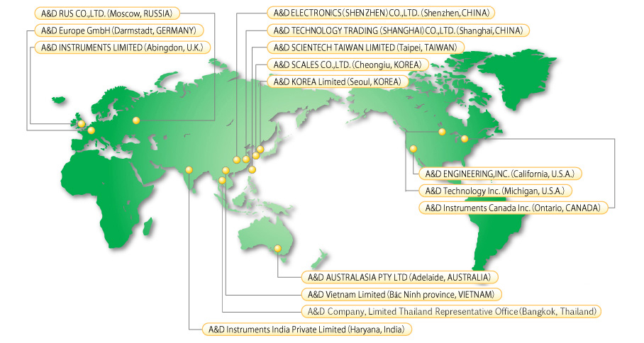644x343 pixels.
Task: Select the Ontario Canada yellow map marker
Action: pyautogui.click(x=465, y=139)
